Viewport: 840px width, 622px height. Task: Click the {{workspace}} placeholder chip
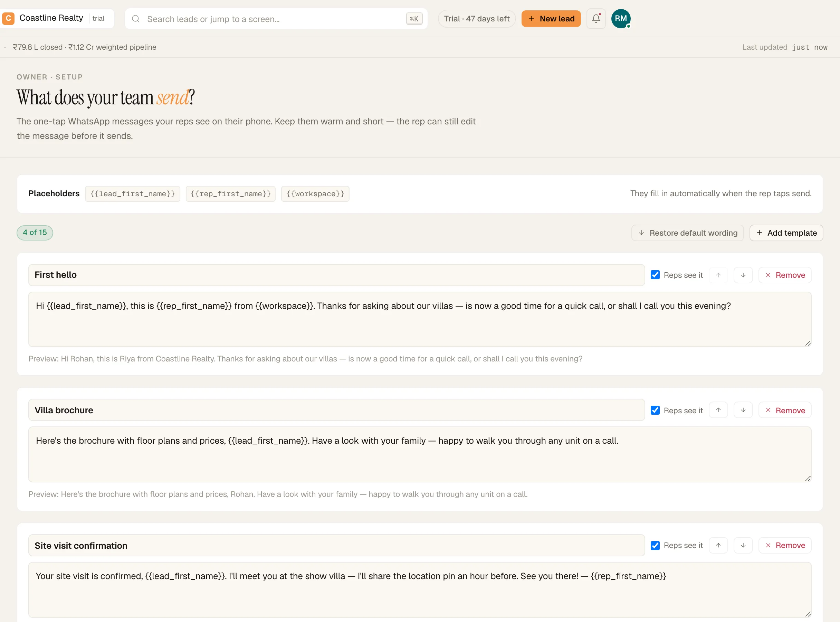[315, 194]
